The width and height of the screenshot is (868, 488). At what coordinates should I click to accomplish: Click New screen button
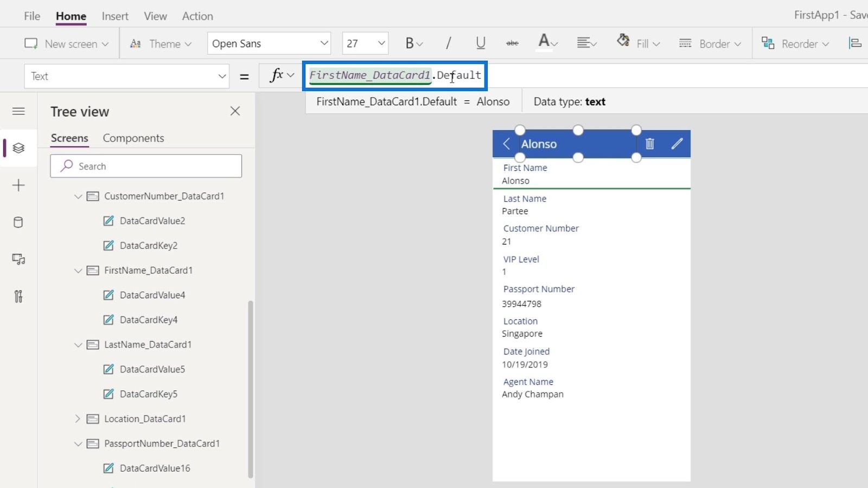(66, 43)
